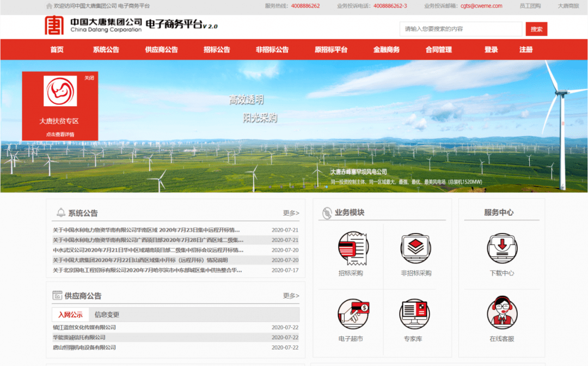Viewport: 588px width, 366px height.
Task: Open the 非招标采购 module icon
Action: [415, 248]
